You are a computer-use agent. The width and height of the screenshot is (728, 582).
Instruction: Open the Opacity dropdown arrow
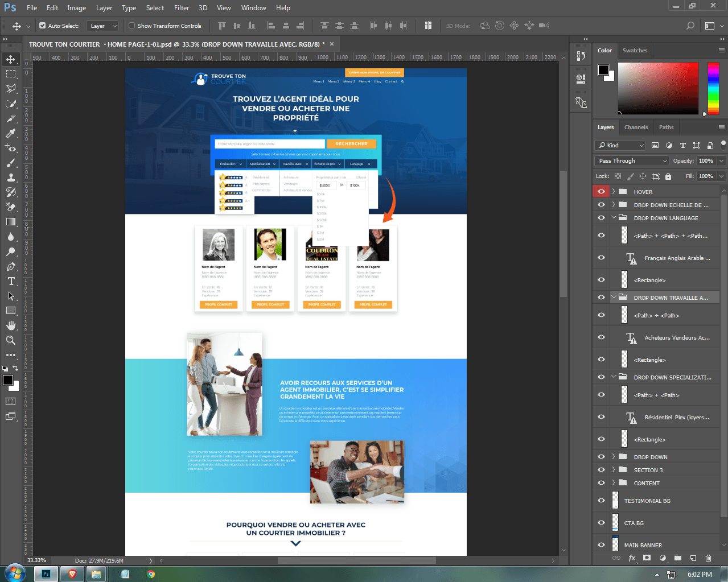tap(722, 161)
